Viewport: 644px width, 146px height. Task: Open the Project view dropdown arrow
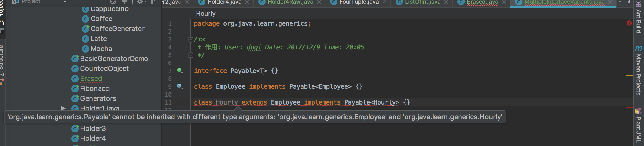point(65,2)
